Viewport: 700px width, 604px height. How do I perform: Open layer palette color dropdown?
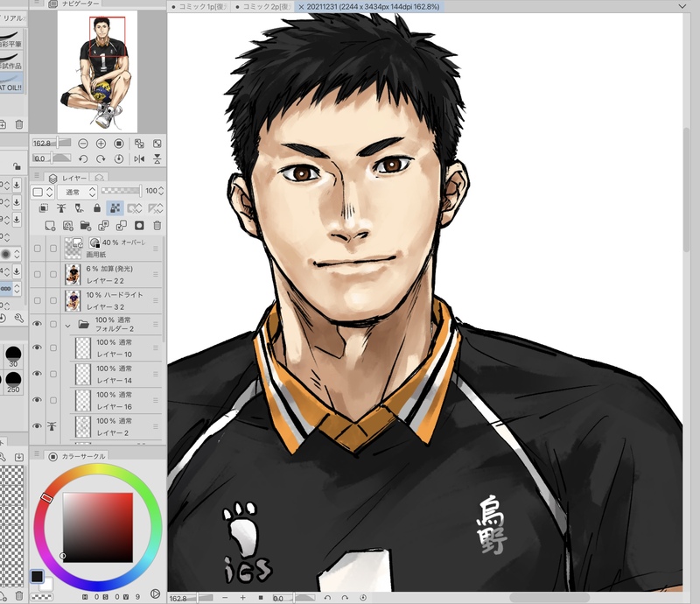(43, 192)
